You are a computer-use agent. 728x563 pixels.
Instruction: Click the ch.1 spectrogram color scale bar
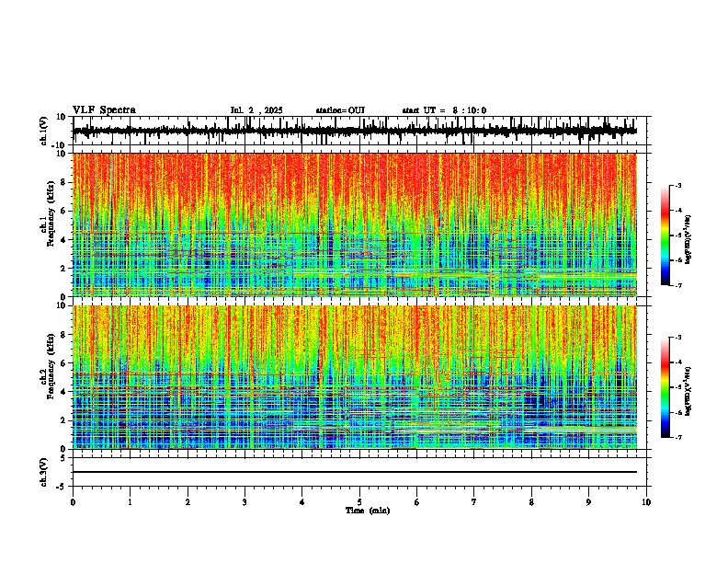[x=665, y=236]
